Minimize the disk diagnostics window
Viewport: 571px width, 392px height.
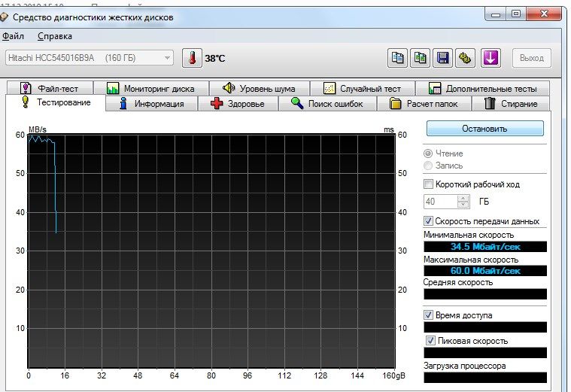496,14
